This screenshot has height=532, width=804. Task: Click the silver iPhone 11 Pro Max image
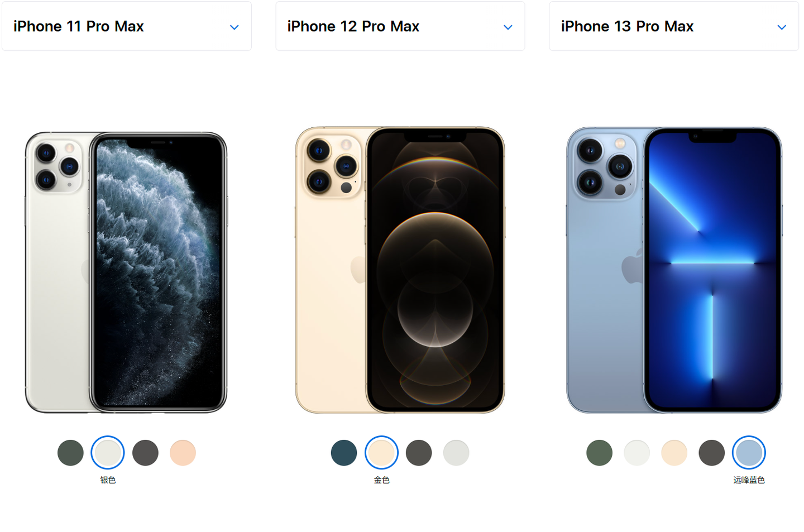click(x=126, y=272)
